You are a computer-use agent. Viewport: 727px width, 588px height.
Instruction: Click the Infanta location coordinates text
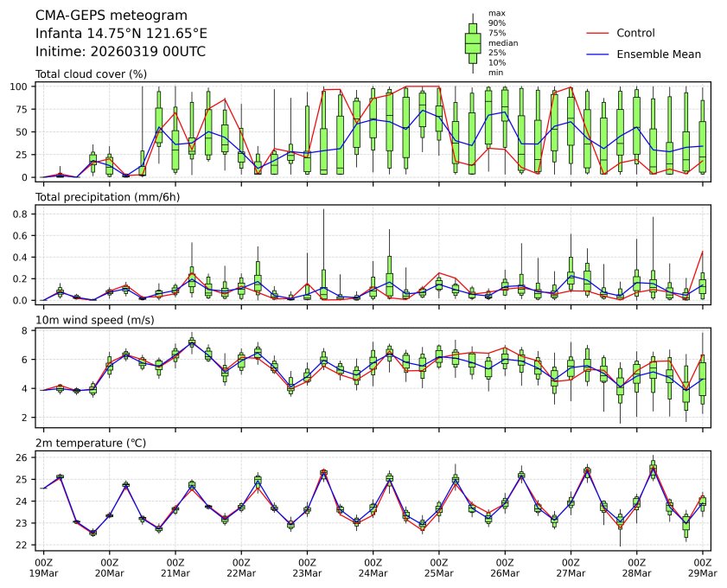[x=121, y=34]
